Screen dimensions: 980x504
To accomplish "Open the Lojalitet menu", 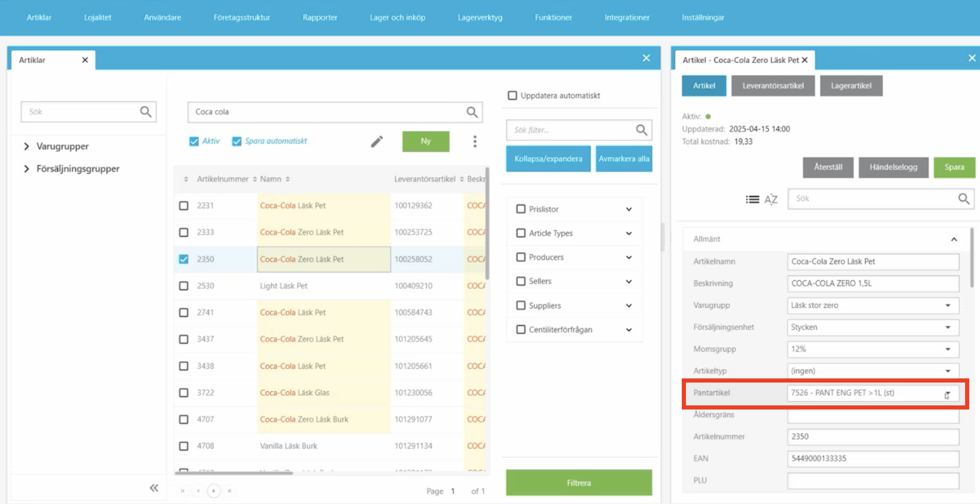I will click(98, 17).
